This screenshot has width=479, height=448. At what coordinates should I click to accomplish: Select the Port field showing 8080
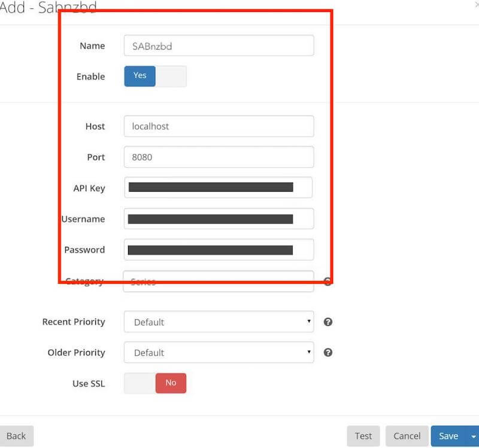click(x=219, y=157)
